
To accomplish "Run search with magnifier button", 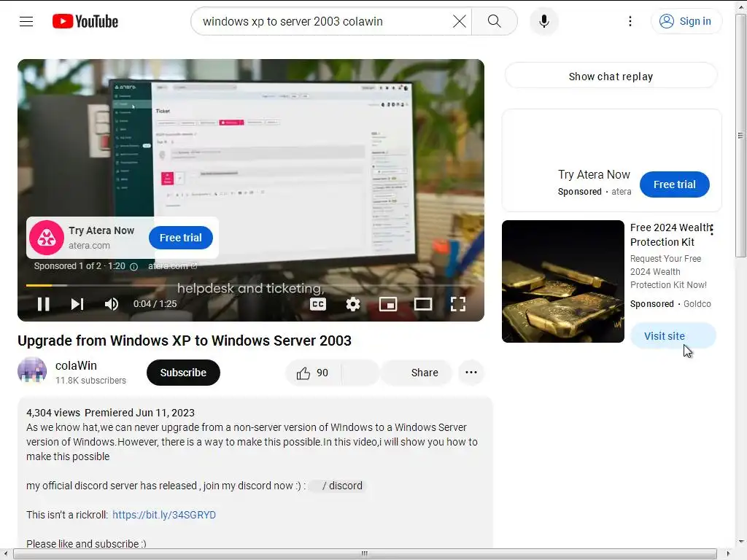I will point(494,21).
